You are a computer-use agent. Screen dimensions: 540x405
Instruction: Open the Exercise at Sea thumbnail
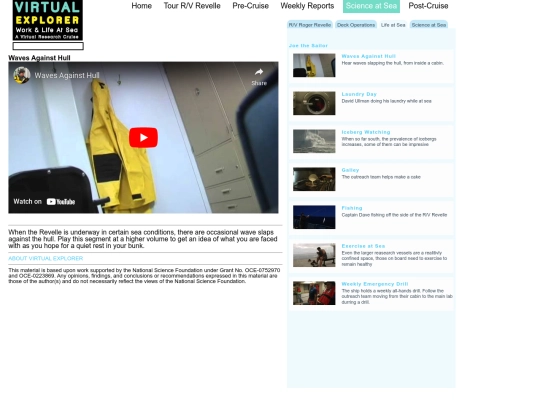coord(314,255)
